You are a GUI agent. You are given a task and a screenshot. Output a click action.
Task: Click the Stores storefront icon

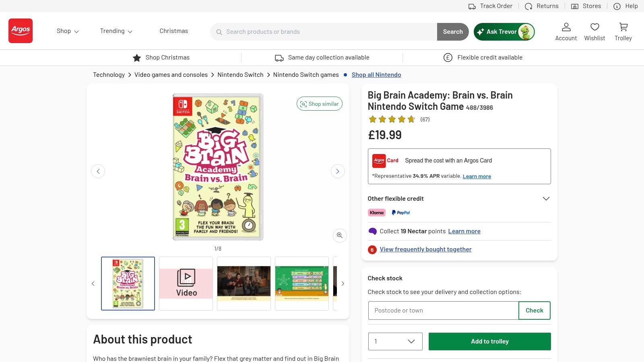pyautogui.click(x=575, y=6)
